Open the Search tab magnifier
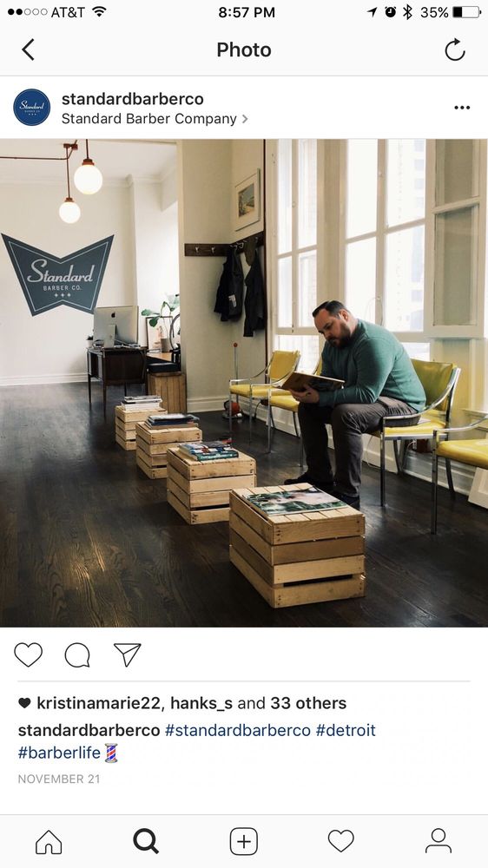 146,841
